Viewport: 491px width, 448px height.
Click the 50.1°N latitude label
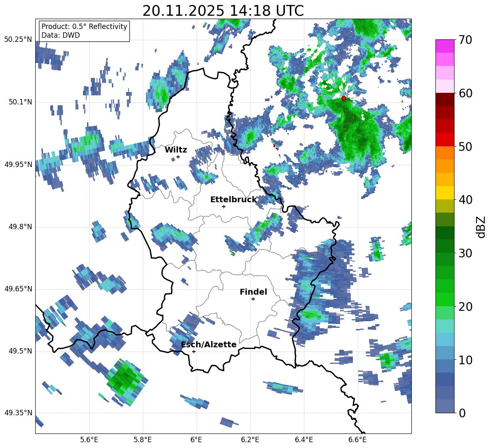(20, 102)
